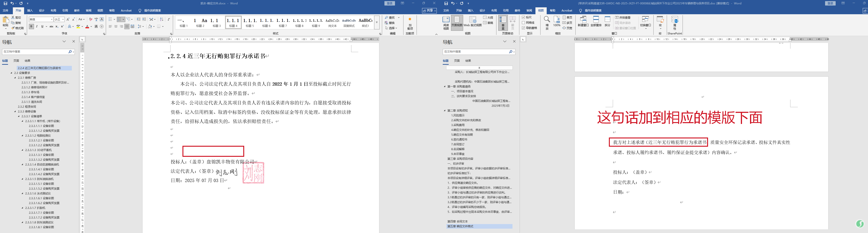Sort paragraphs with the A-Z sort button
This screenshot has height=233, width=868.
coord(161,19)
